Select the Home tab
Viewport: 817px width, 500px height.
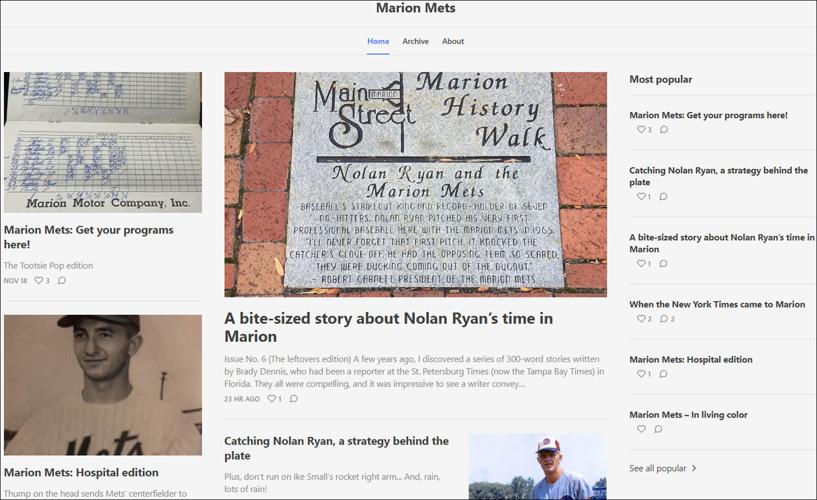tap(378, 41)
